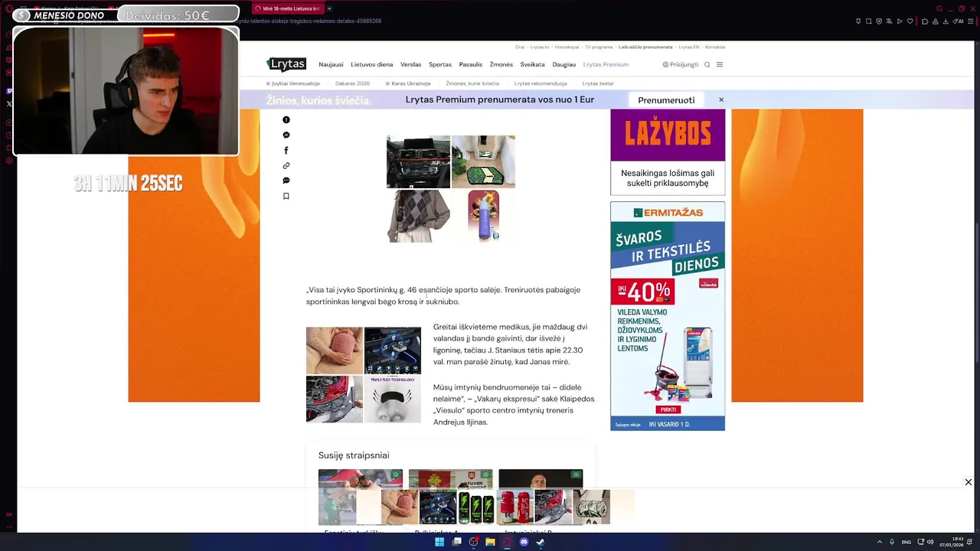Open the Ermitažas Švaros ir tekstilės ad
Image resolution: width=980 pixels, height=551 pixels.
[668, 315]
